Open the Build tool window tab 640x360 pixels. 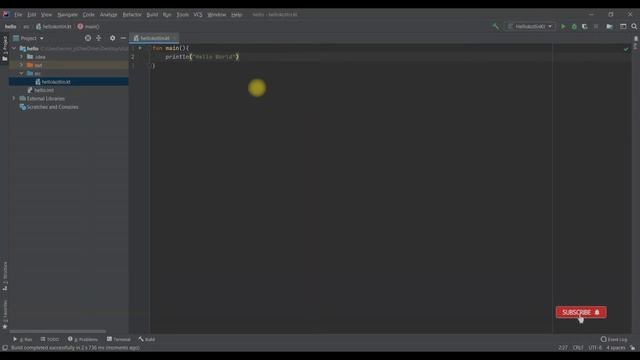coord(147,339)
